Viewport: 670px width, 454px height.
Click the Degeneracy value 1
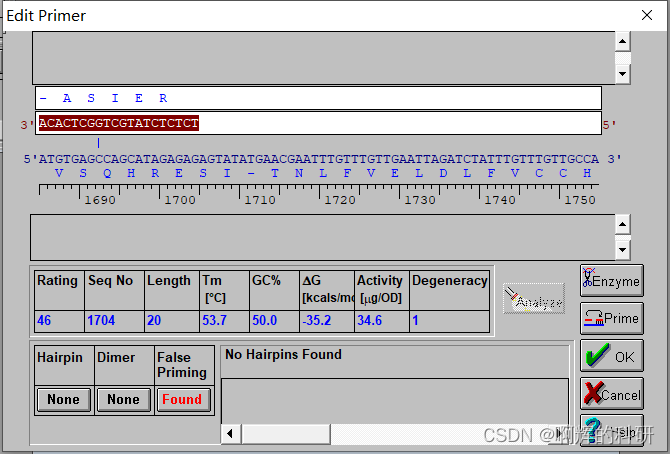click(416, 321)
